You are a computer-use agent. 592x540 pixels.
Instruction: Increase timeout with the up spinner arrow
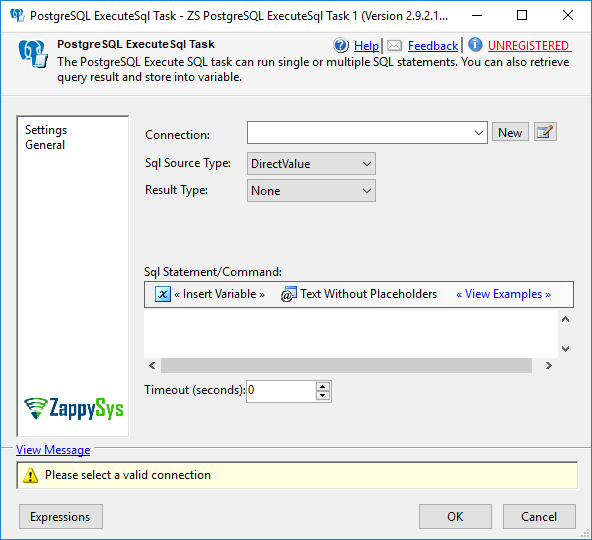point(322,387)
